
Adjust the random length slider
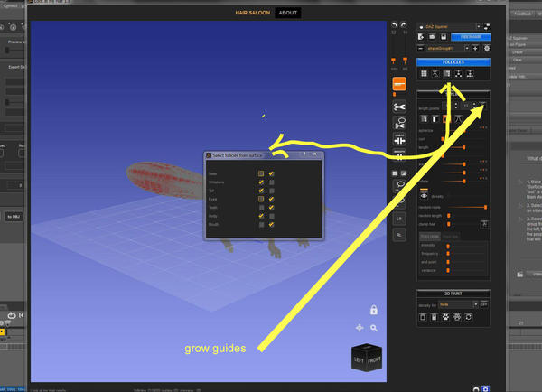pyautogui.click(x=449, y=216)
